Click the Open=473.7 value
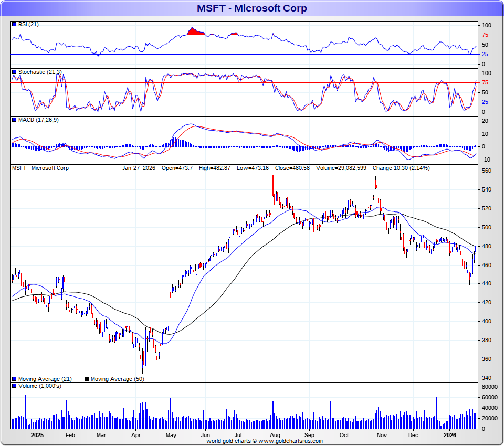Viewport: 504px width, 446px height. coord(177,168)
